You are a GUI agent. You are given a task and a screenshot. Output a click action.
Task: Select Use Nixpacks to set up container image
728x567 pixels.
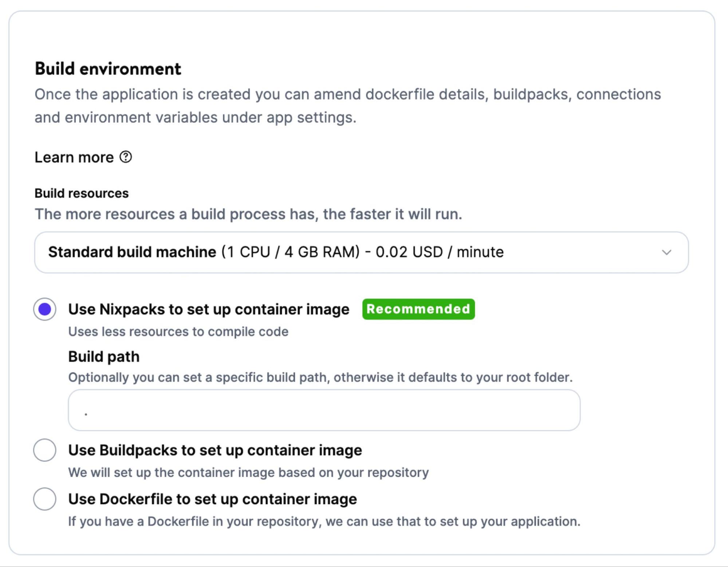tap(209, 309)
